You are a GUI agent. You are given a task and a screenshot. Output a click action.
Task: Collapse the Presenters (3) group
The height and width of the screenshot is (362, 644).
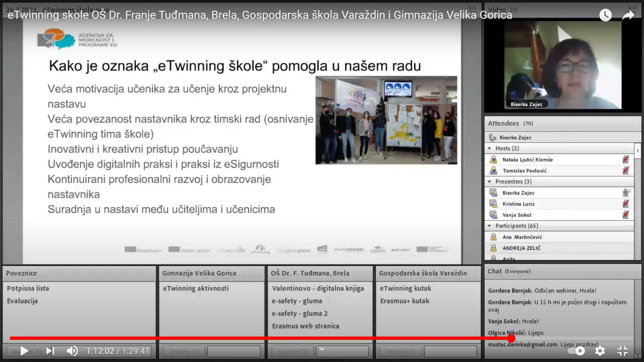pyautogui.click(x=489, y=181)
